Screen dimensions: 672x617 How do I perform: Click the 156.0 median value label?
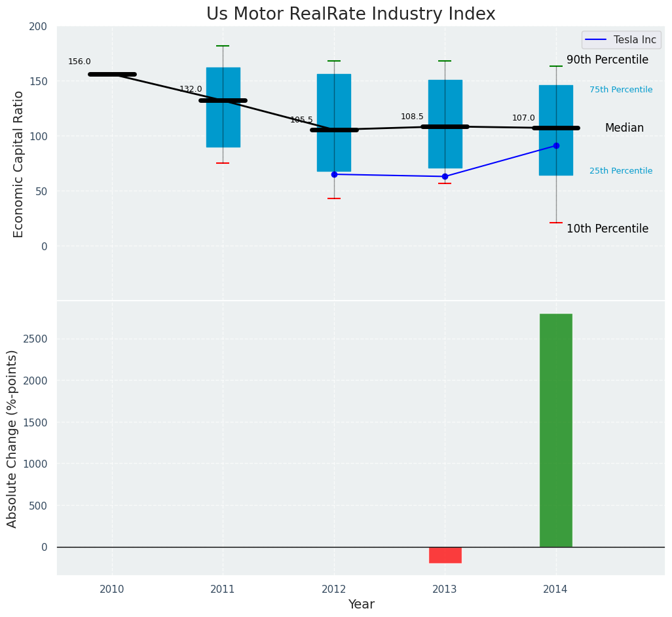pos(79,62)
